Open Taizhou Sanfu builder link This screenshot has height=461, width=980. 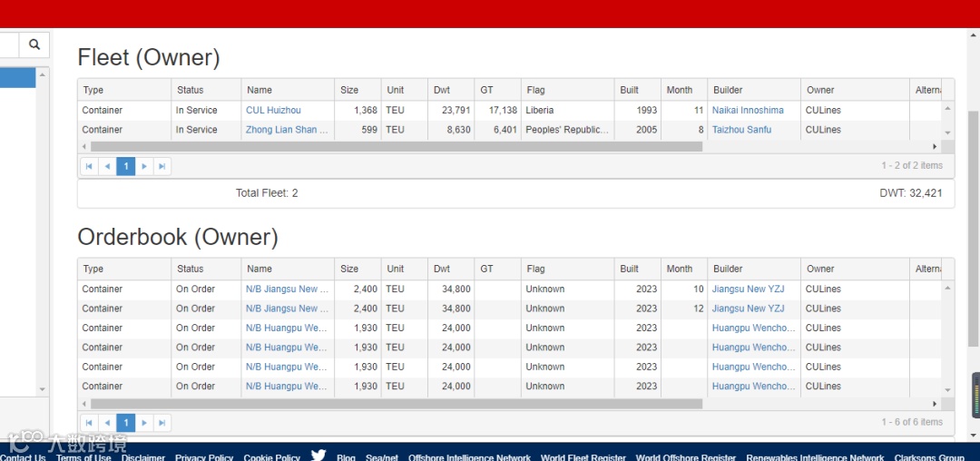click(x=741, y=130)
